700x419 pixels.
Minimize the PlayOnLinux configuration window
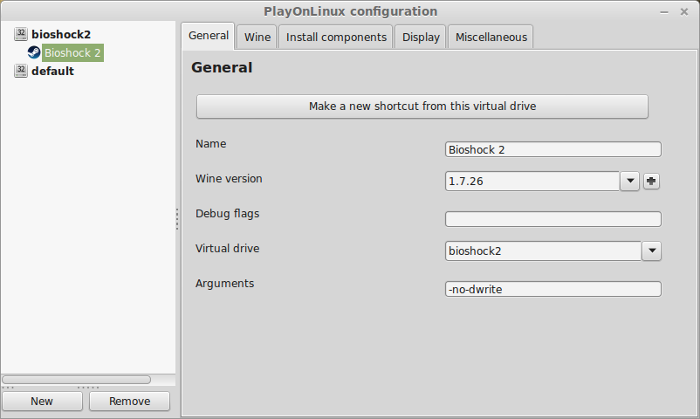tap(664, 12)
